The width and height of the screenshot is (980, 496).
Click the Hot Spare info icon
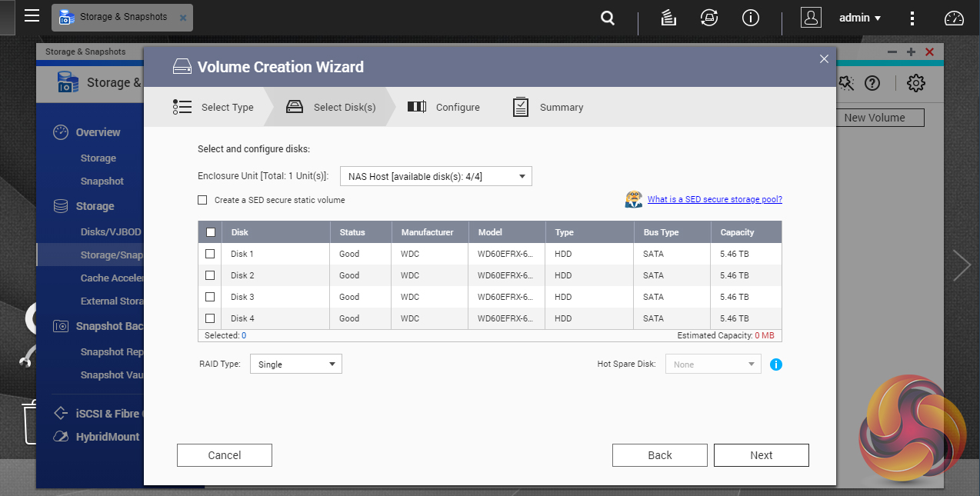(775, 365)
